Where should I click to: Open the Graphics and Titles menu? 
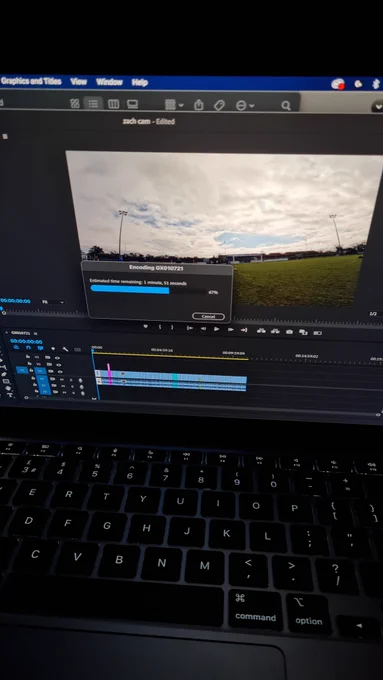[31, 81]
